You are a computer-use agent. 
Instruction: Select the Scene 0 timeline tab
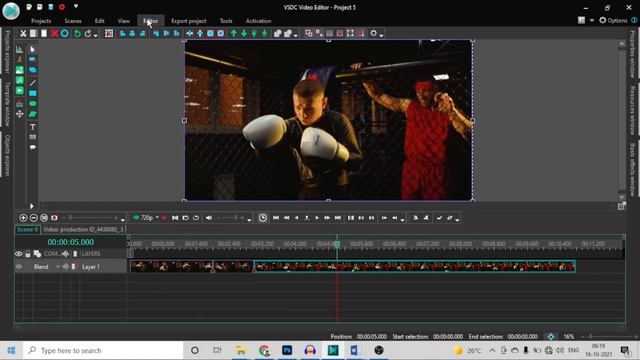click(27, 230)
